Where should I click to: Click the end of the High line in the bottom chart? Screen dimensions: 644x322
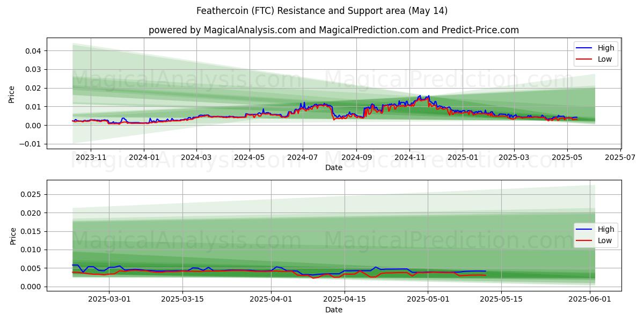(x=486, y=271)
